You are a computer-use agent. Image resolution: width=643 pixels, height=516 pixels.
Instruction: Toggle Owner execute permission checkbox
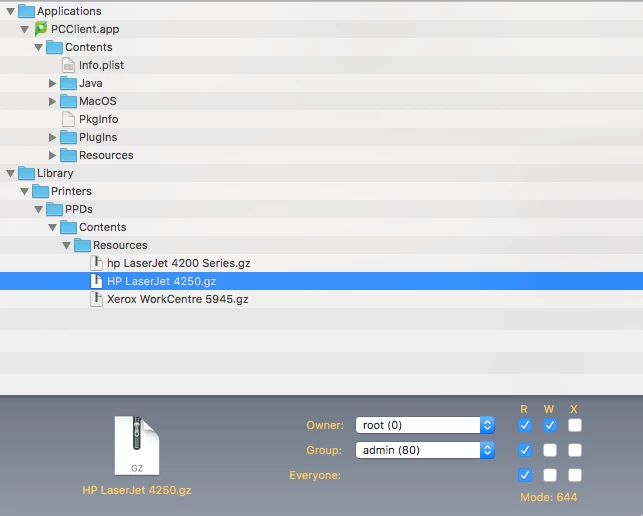pyautogui.click(x=575, y=425)
